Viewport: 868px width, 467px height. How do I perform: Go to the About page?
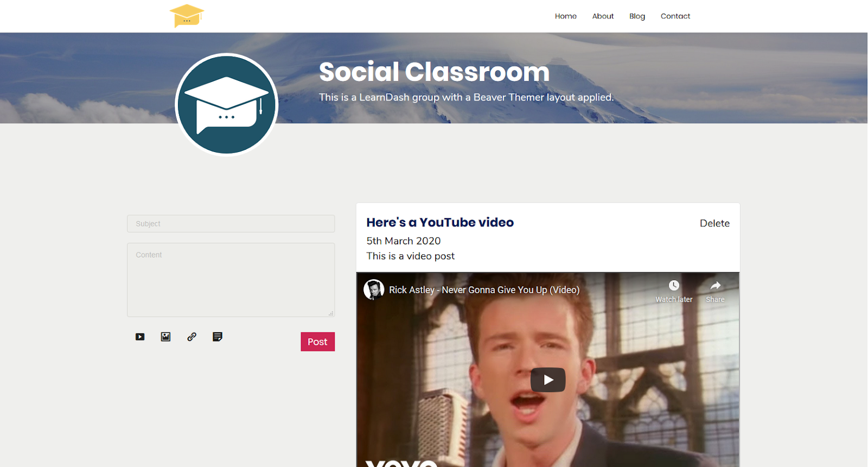coord(603,16)
